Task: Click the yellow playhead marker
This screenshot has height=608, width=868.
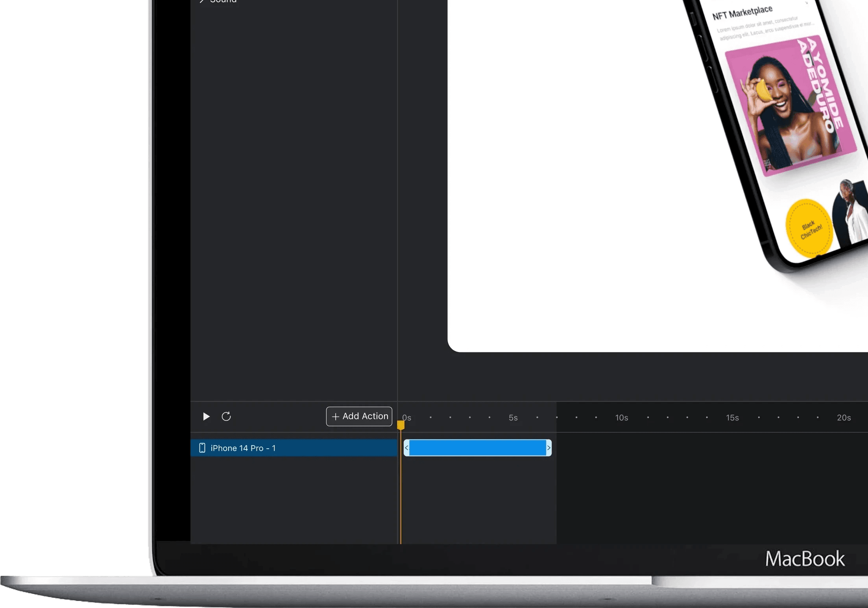Action: 401,425
